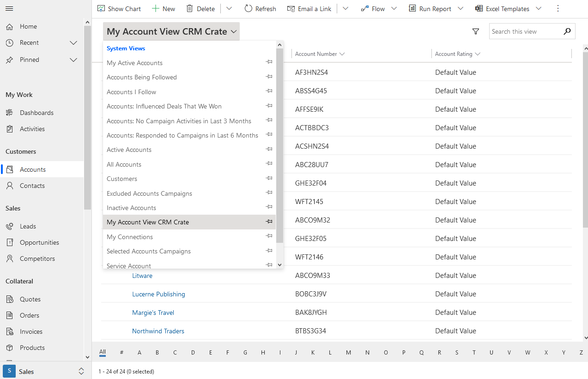Viewport: 588px width, 379px height.
Task: Pin the Active Accounts view
Action: [x=269, y=149]
